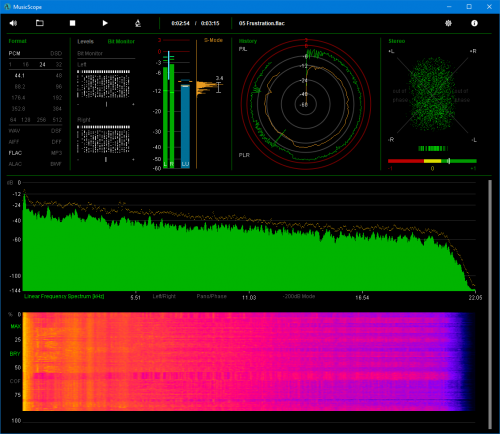
Task: Click the stereo goniometer display
Action: pos(432,95)
